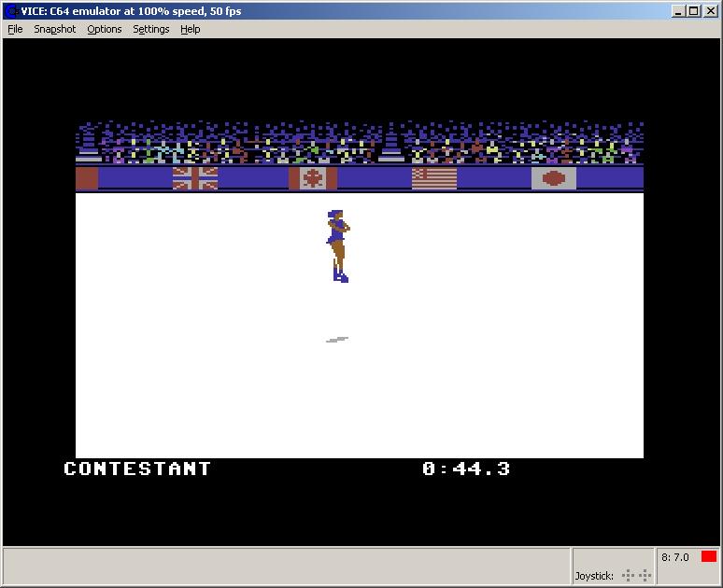Click the Canadian maple leaf flag

tap(313, 178)
